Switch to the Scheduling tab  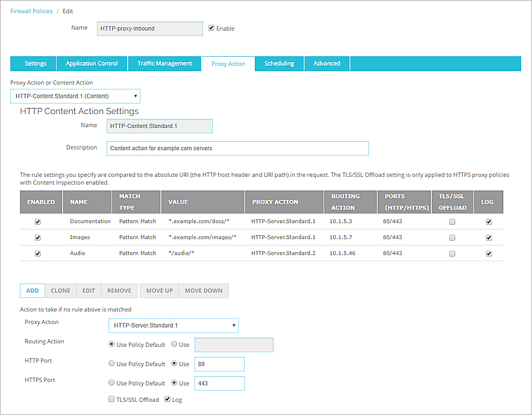[279, 63]
